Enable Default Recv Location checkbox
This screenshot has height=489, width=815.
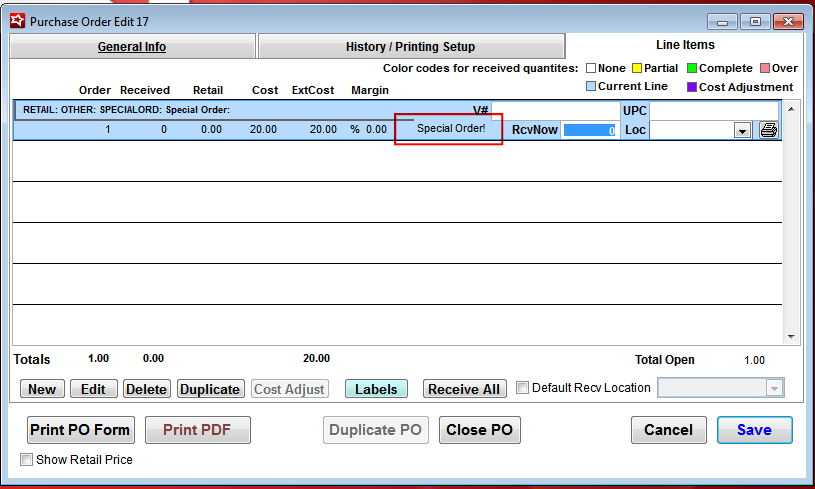pos(522,388)
